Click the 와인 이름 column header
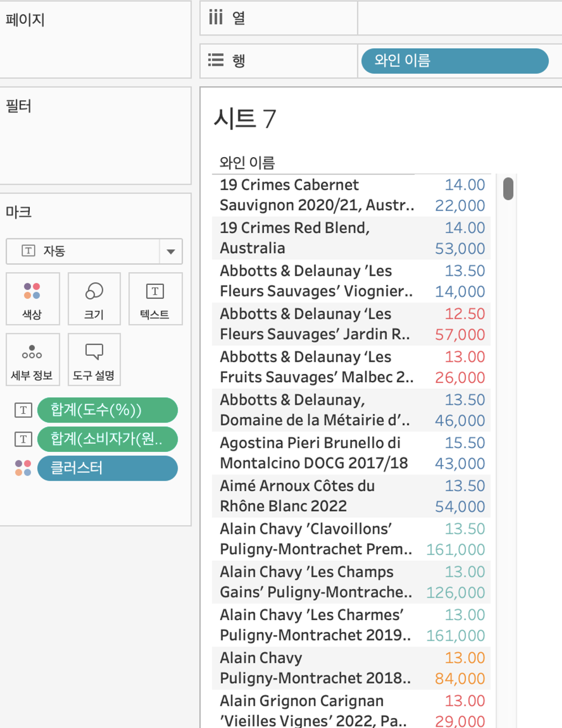Screen dimensions: 562x728 [247, 163]
